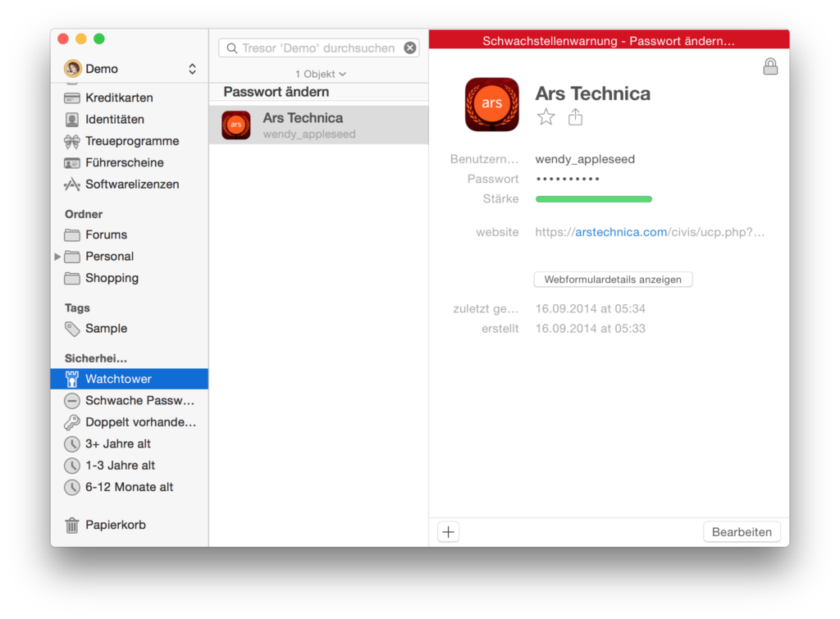Viewport: 840px width, 619px height.
Task: Click the wendy_appleseed username value in details
Action: click(x=585, y=159)
